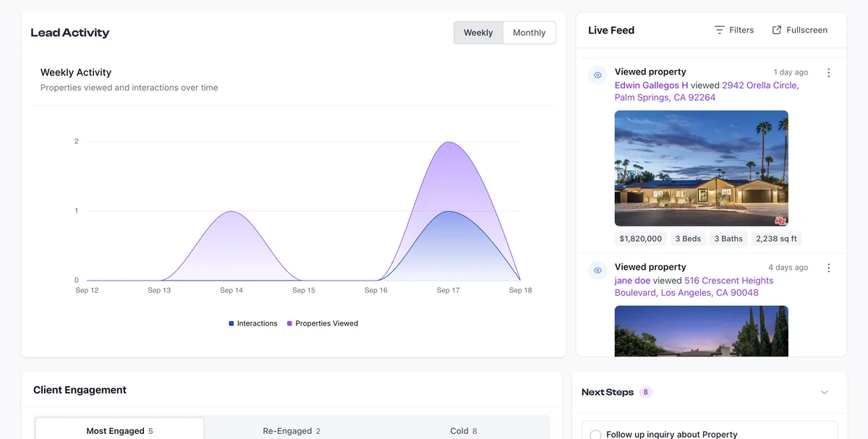Click the Weekly Activity chart title
Image resolution: width=868 pixels, height=439 pixels.
pos(76,72)
